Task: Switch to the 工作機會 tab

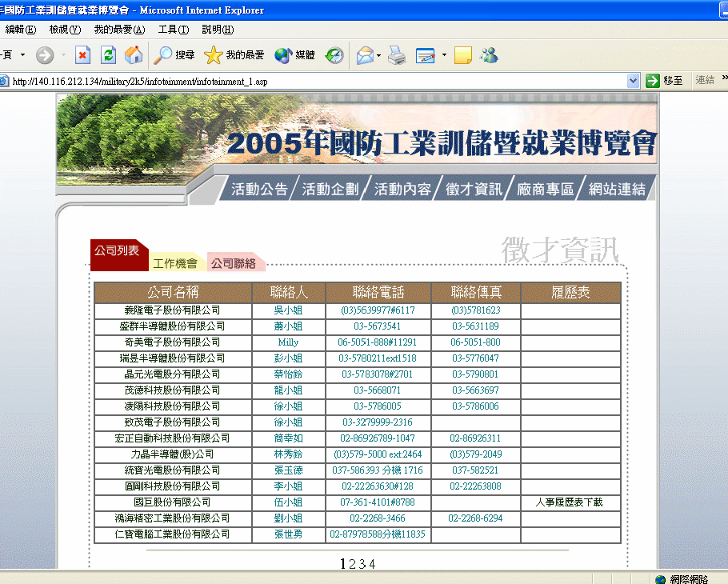Action: 175,263
